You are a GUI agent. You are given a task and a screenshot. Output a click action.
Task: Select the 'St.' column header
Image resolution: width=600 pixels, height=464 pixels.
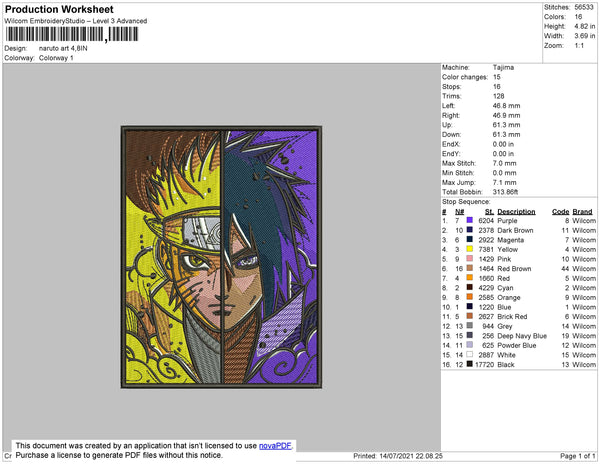point(489,212)
